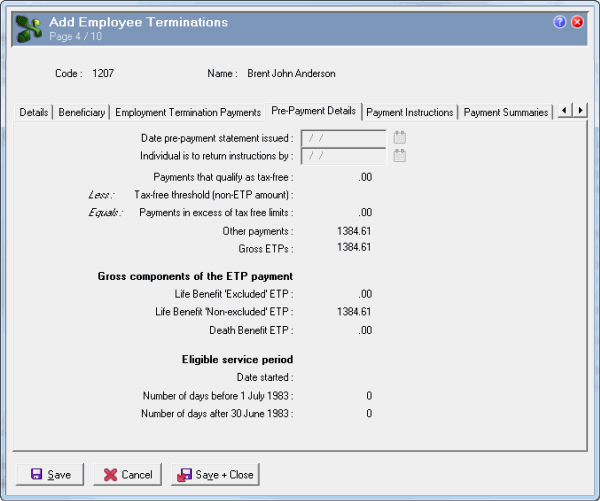Click the green application logo icon

(29, 29)
